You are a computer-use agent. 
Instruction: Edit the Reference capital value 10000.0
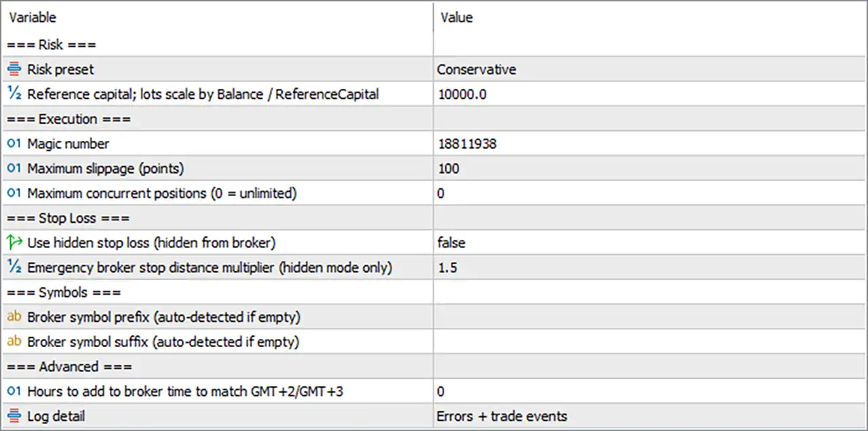pyautogui.click(x=650, y=94)
